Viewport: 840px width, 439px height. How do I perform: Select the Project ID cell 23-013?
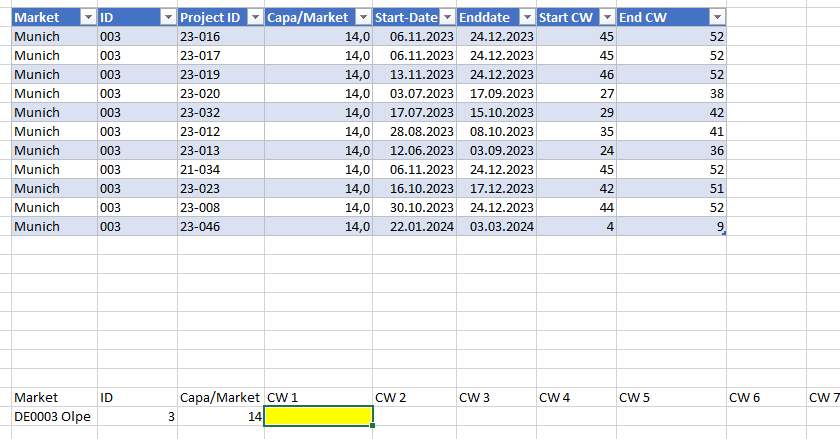[221, 151]
